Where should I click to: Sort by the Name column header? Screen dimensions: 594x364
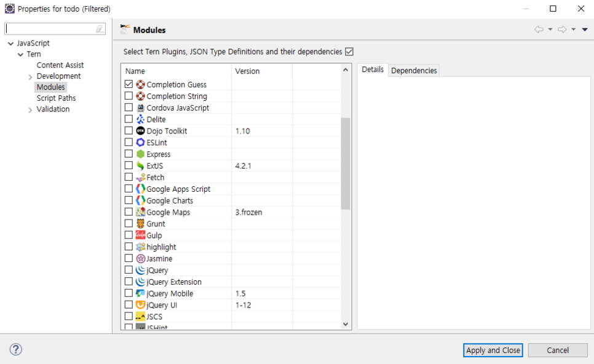coord(176,71)
